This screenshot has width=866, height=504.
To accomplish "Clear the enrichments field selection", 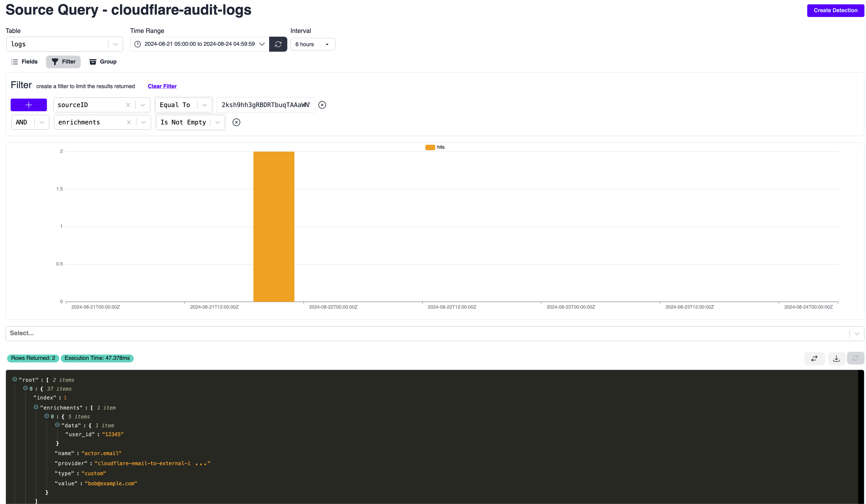I will click(x=129, y=122).
